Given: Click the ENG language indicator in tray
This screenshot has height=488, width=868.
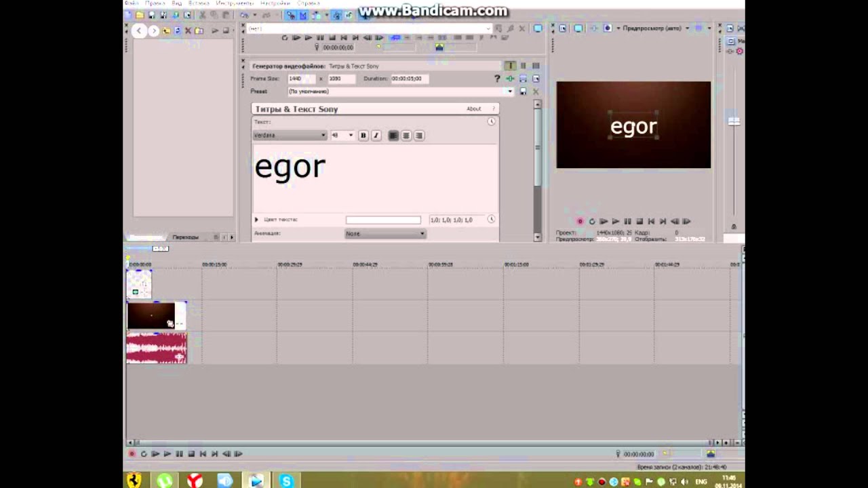Looking at the screenshot, I should [701, 482].
